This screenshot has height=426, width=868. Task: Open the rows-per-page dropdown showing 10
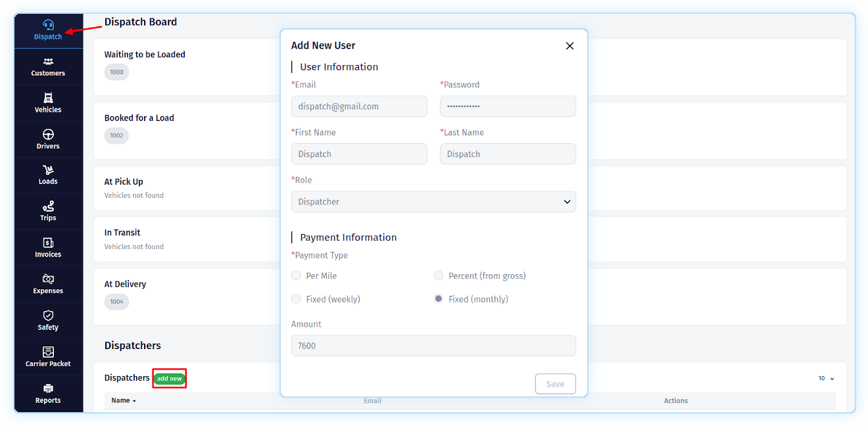826,379
